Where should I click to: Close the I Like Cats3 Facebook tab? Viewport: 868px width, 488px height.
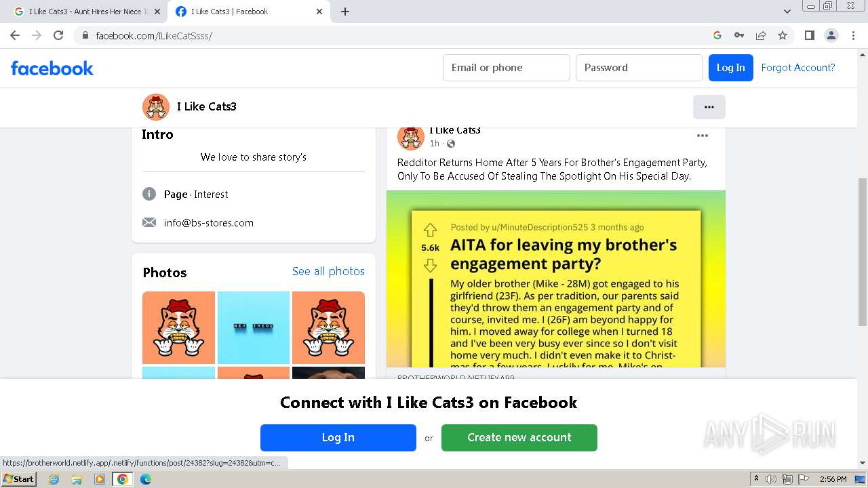[319, 12]
